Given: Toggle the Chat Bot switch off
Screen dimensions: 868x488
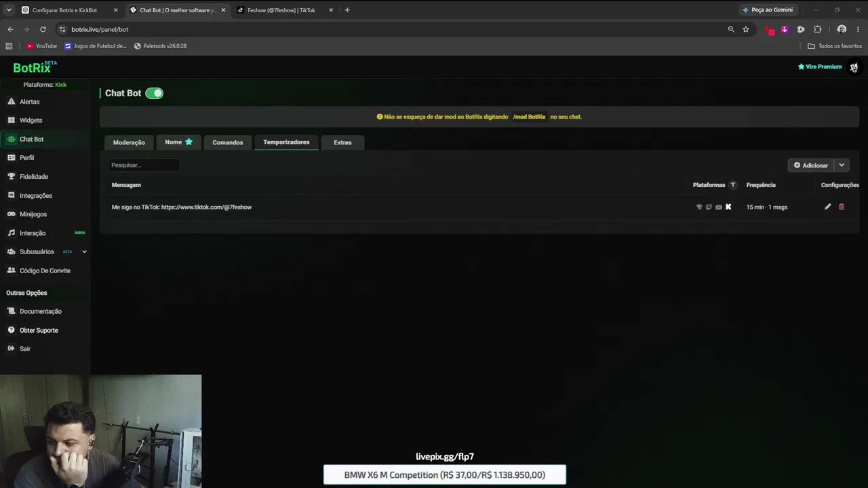Looking at the screenshot, I should point(154,93).
